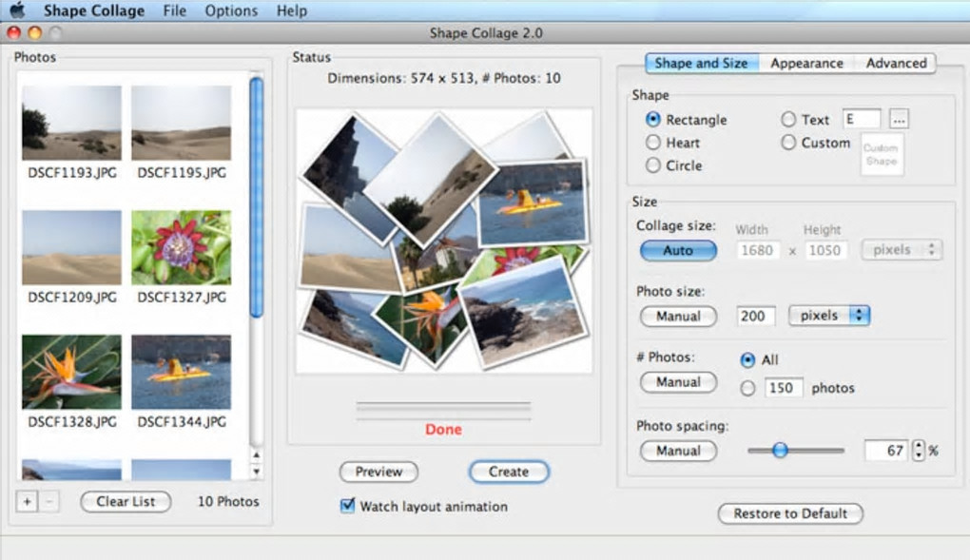Click the Create button
The width and height of the screenshot is (970, 560).
point(509,472)
